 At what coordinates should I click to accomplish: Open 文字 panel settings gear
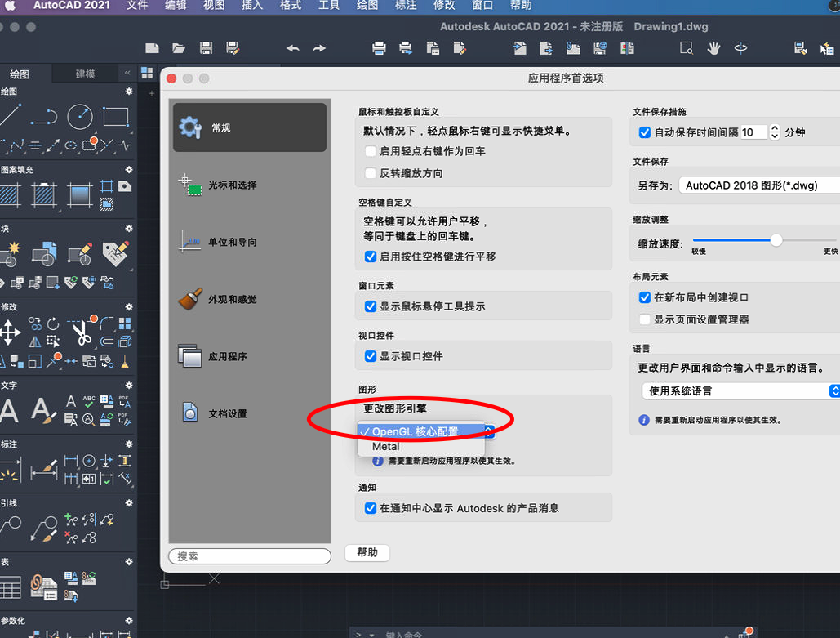point(129,385)
